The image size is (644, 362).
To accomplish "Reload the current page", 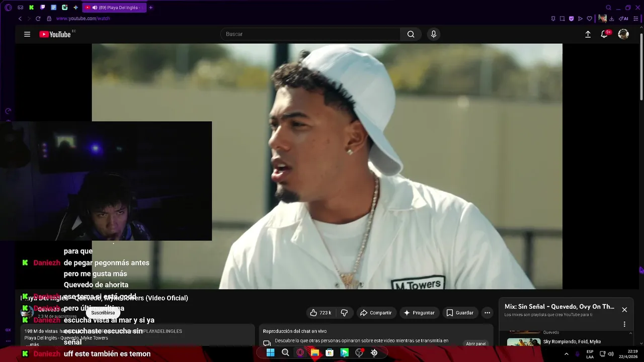I will coord(38,19).
